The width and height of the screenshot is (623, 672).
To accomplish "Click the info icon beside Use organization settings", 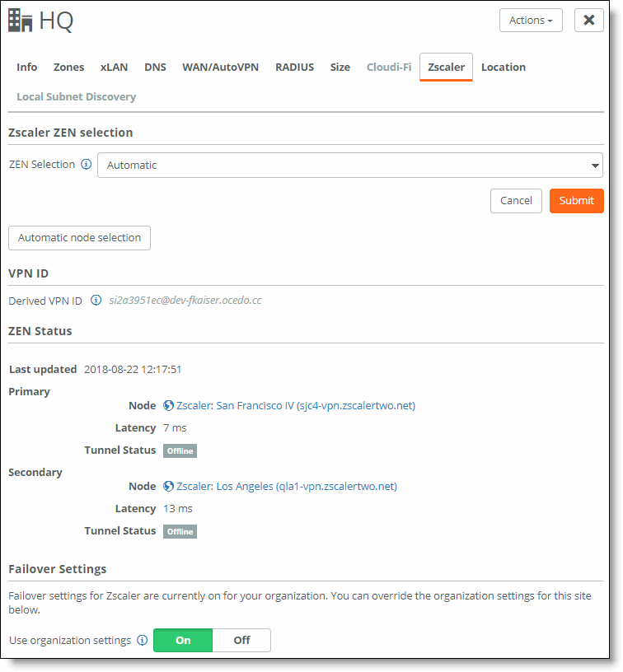I will point(142,640).
